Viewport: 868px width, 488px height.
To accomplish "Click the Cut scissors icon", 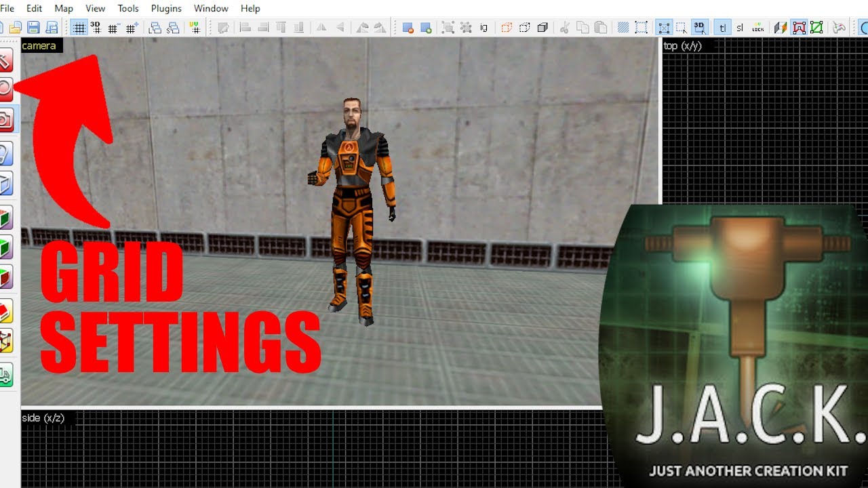I will tap(564, 28).
